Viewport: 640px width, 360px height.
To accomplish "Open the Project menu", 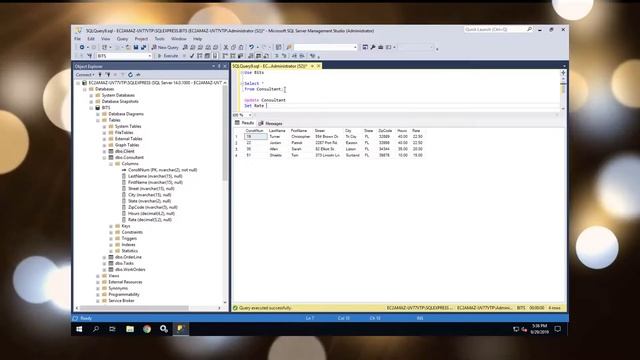I will pos(141,39).
